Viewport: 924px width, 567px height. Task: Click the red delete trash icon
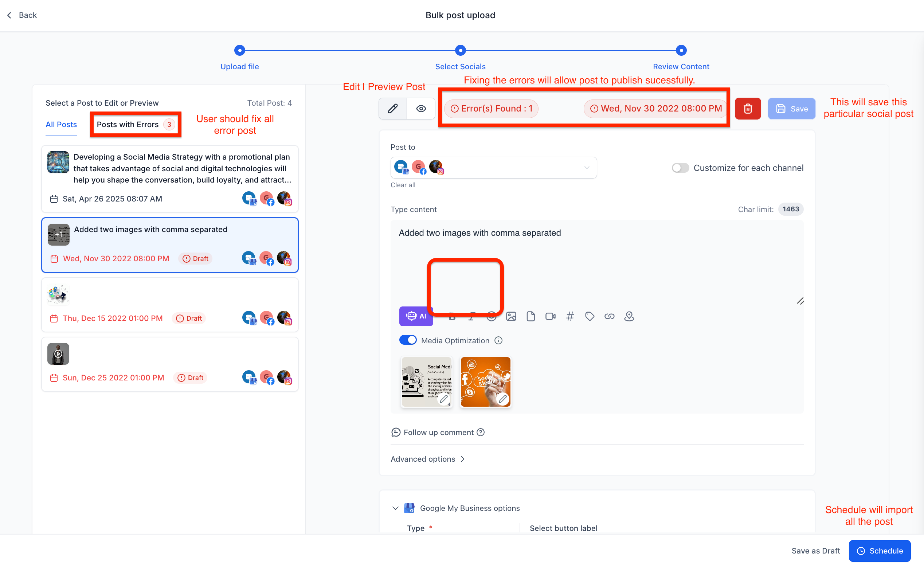click(x=747, y=109)
